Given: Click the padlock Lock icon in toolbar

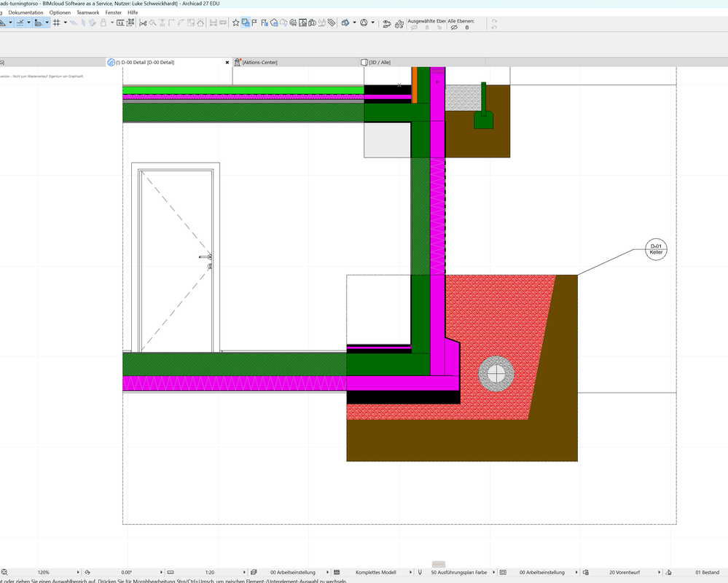Looking at the screenshot, I should tap(103, 23).
